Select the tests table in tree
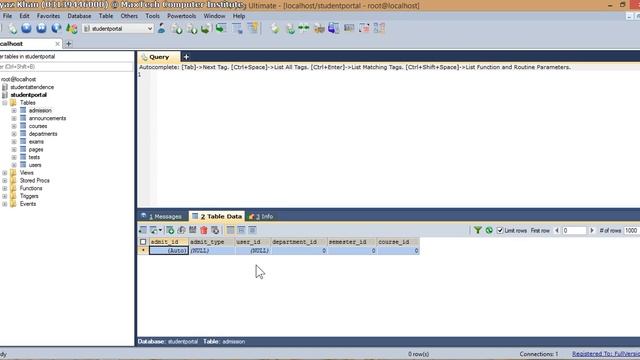 tap(34, 157)
